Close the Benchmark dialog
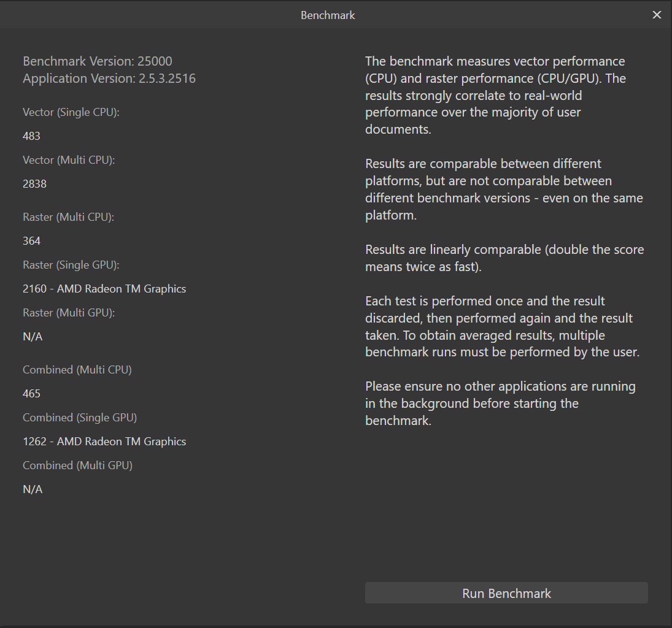The width and height of the screenshot is (672, 628). click(x=657, y=15)
